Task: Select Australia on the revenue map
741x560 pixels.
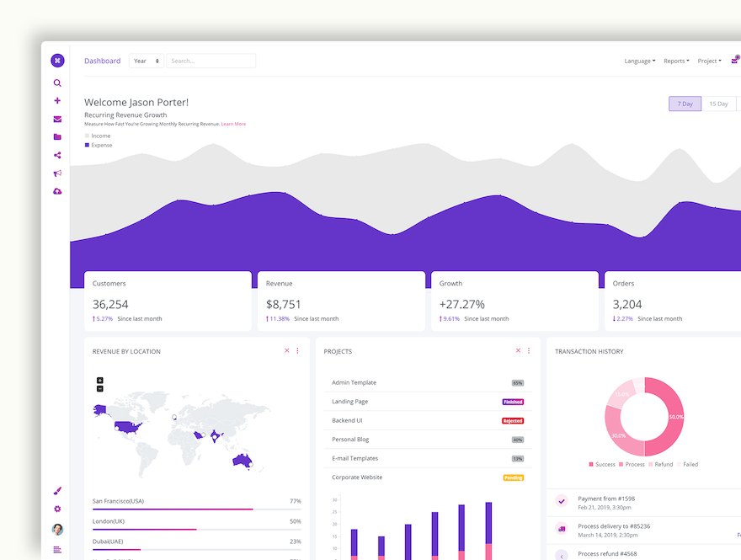Action: 243,460
